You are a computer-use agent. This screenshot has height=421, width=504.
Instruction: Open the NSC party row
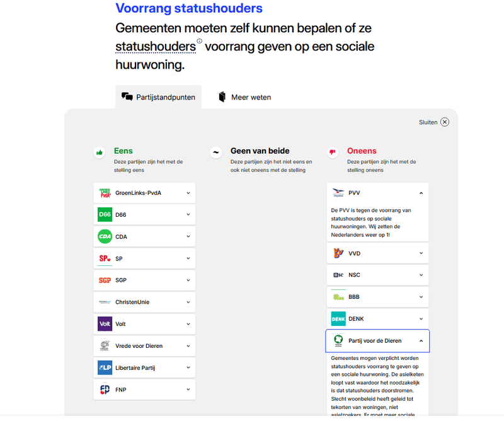click(377, 275)
